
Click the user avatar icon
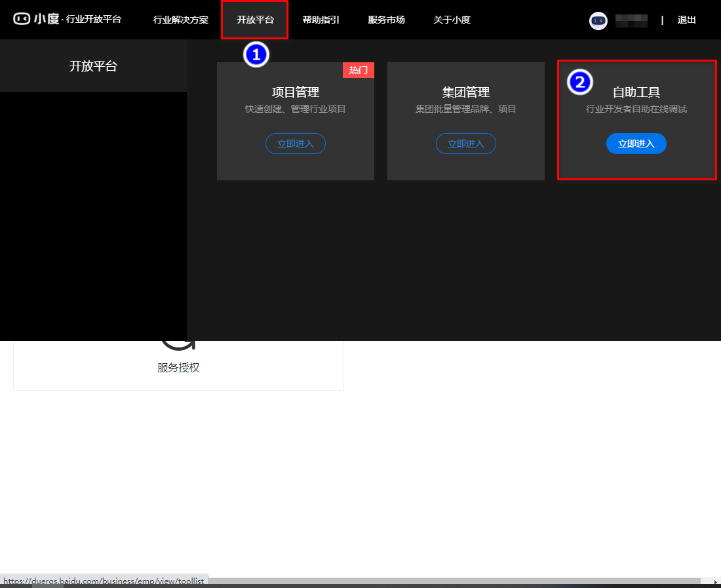tap(598, 20)
